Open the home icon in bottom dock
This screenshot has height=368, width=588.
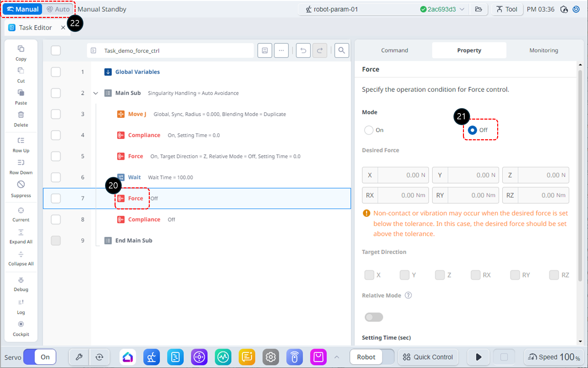tap(128, 357)
